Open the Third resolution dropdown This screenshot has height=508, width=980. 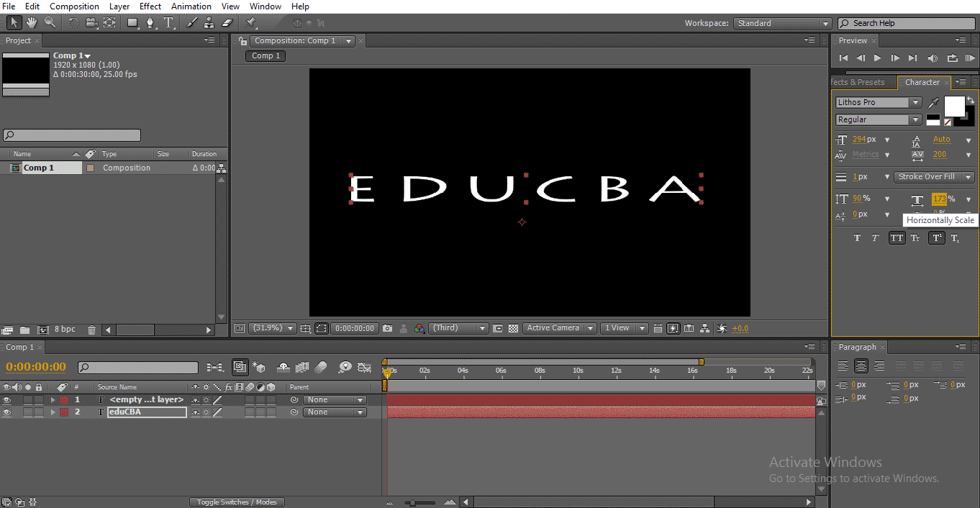[x=459, y=328]
